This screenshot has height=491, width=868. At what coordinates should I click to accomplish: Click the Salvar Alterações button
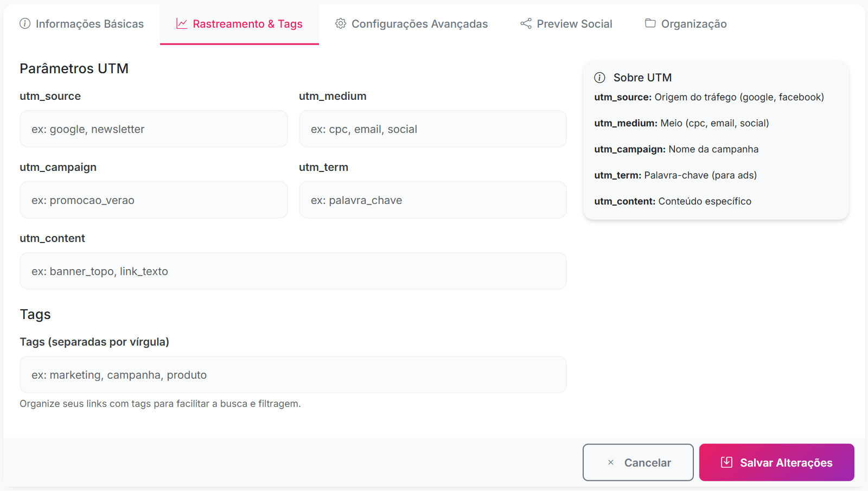[777, 462]
